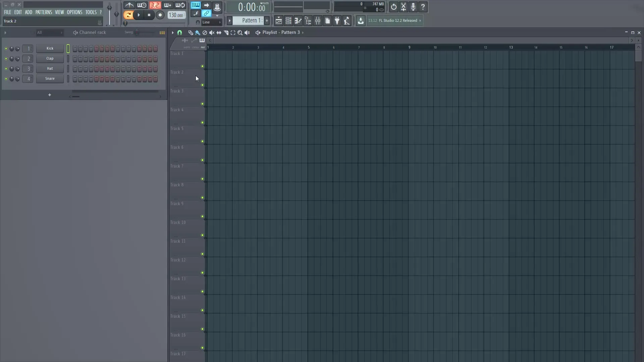Select the Slice tool in the Playlist toolbar
This screenshot has height=362, width=644.
click(226, 33)
